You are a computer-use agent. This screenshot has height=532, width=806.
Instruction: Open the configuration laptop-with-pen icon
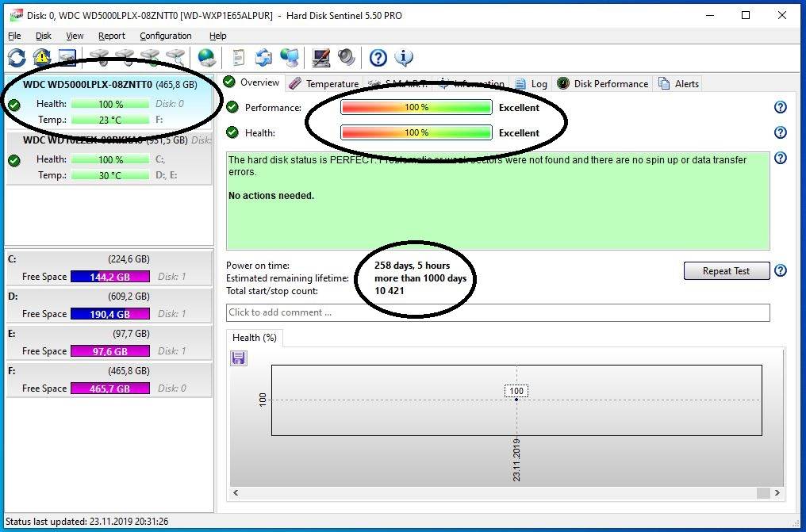point(322,58)
